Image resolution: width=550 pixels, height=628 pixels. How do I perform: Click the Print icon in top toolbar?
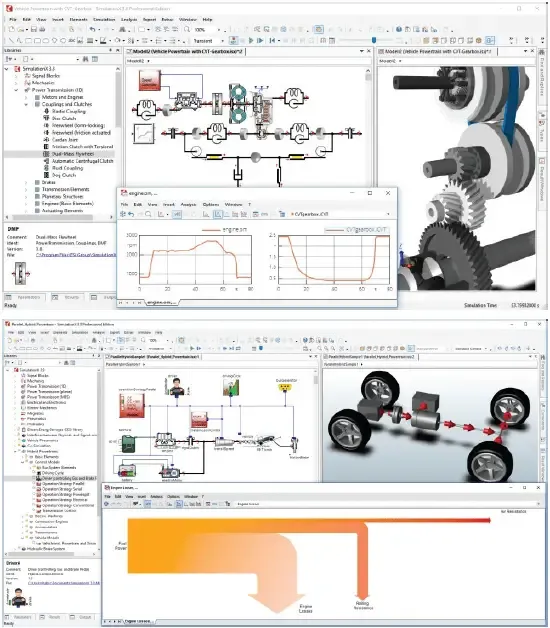click(42, 29)
